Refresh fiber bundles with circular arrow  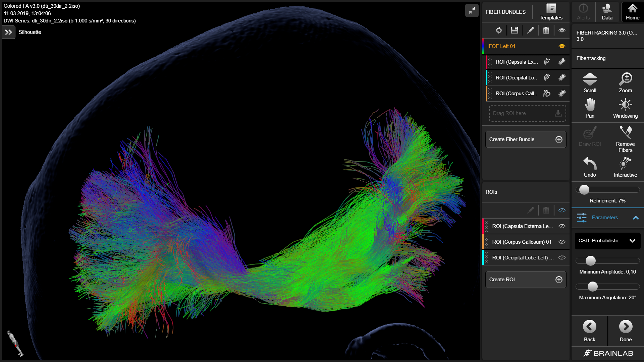click(499, 31)
